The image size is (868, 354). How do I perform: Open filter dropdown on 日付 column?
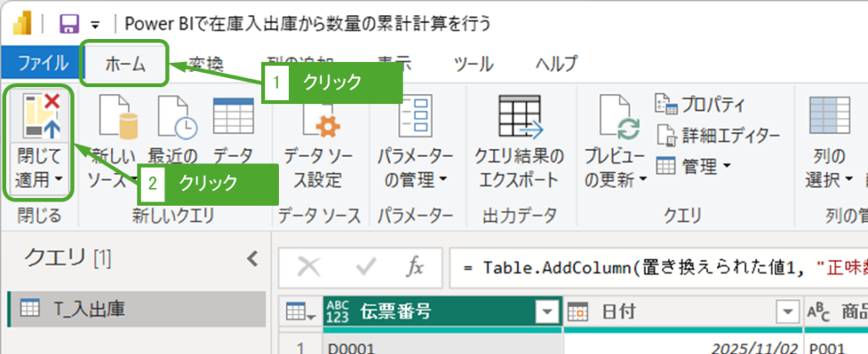click(784, 312)
